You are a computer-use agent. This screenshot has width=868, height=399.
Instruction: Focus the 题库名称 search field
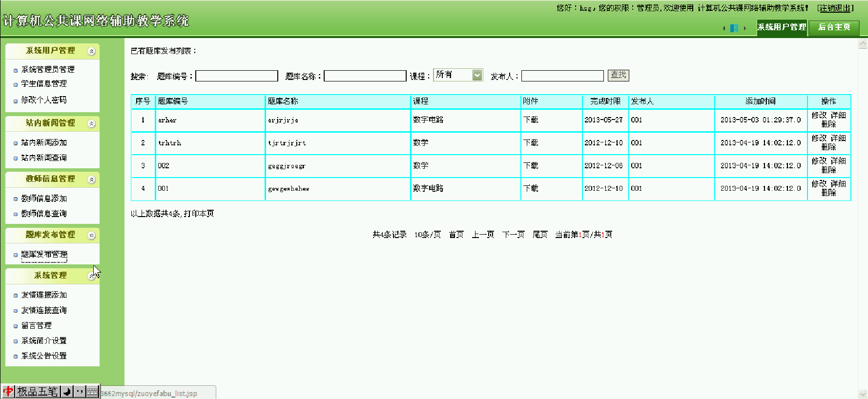point(365,76)
